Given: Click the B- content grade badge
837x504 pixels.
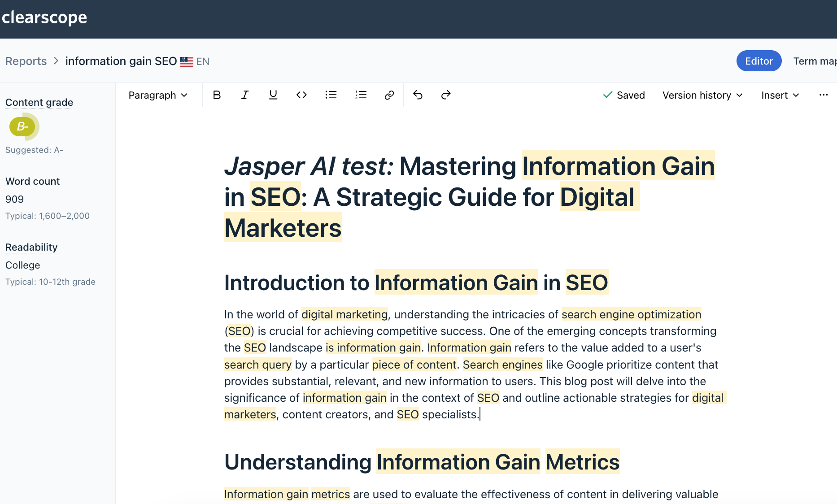Looking at the screenshot, I should point(22,127).
